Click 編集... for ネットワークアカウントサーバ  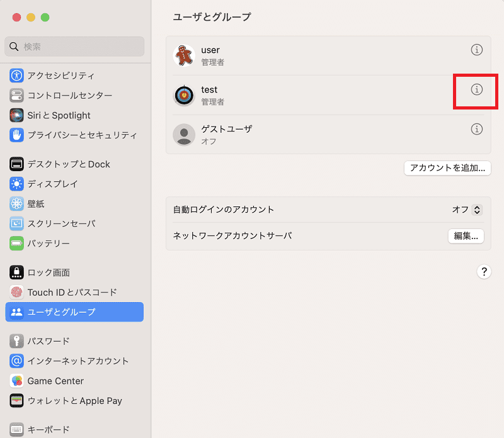tap(466, 236)
